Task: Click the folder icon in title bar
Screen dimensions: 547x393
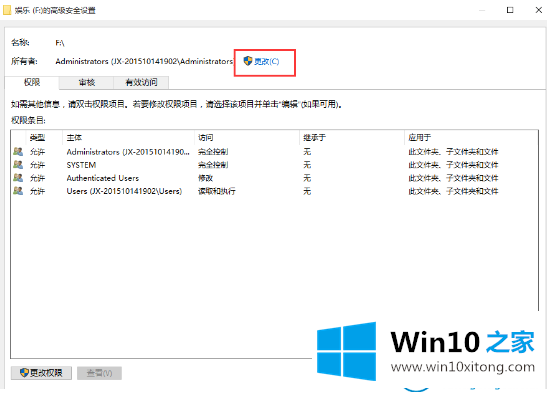Action: pos(7,10)
